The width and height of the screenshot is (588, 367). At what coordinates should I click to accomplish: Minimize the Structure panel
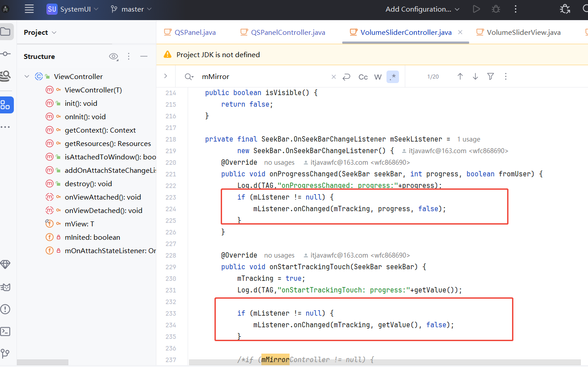tap(144, 56)
